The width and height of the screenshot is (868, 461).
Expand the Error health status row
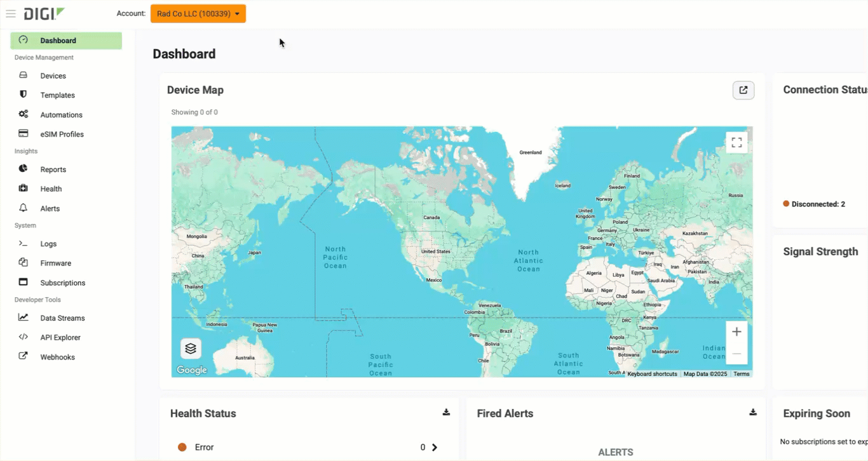point(435,447)
